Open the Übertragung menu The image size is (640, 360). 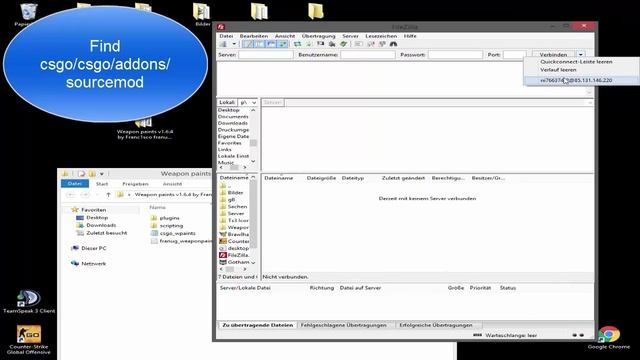click(318, 36)
